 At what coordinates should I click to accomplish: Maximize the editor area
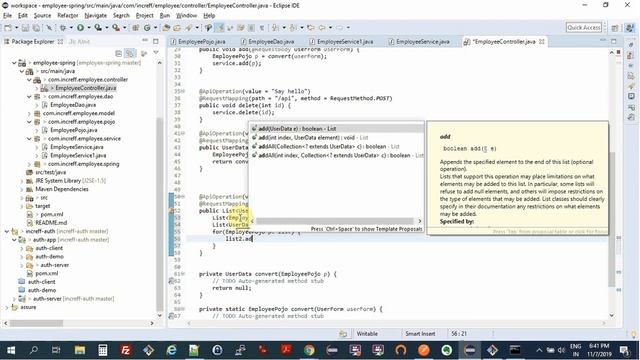click(x=613, y=41)
